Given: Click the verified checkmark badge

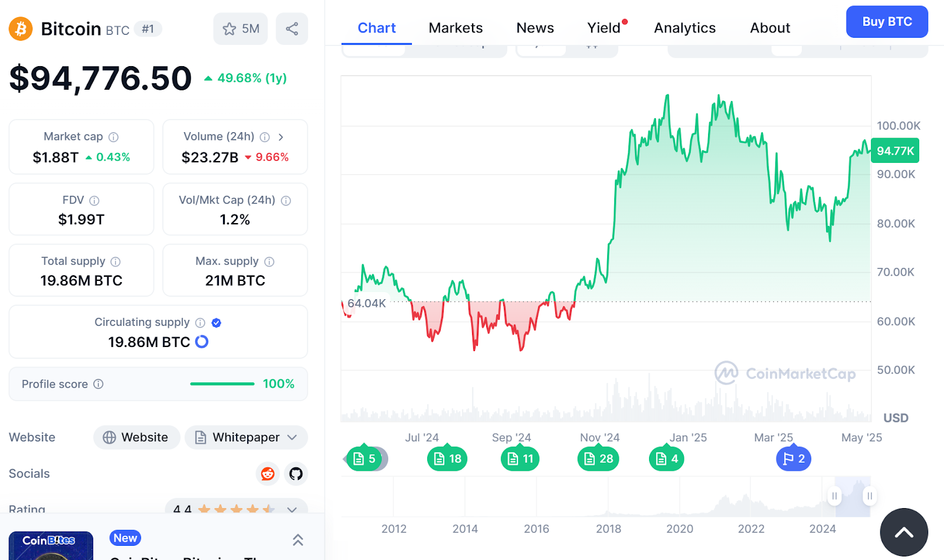Looking at the screenshot, I should pyautogui.click(x=216, y=323).
